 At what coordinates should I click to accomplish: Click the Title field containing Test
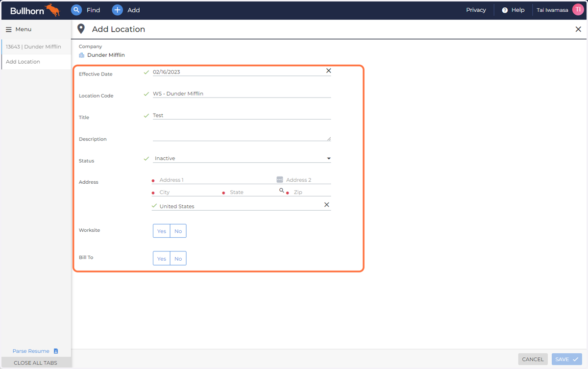tap(242, 115)
